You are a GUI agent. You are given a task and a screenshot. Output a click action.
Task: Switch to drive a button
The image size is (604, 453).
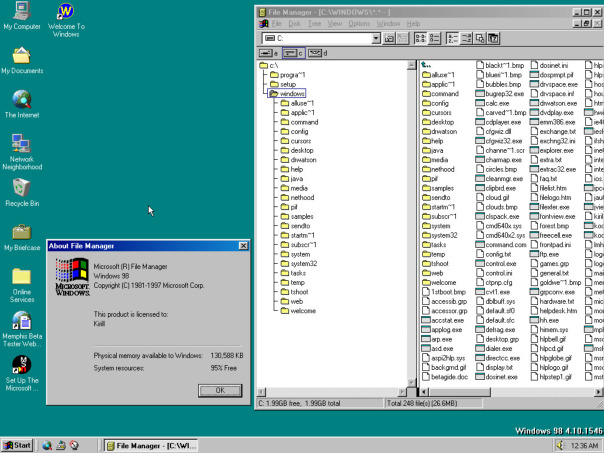[x=268, y=52]
